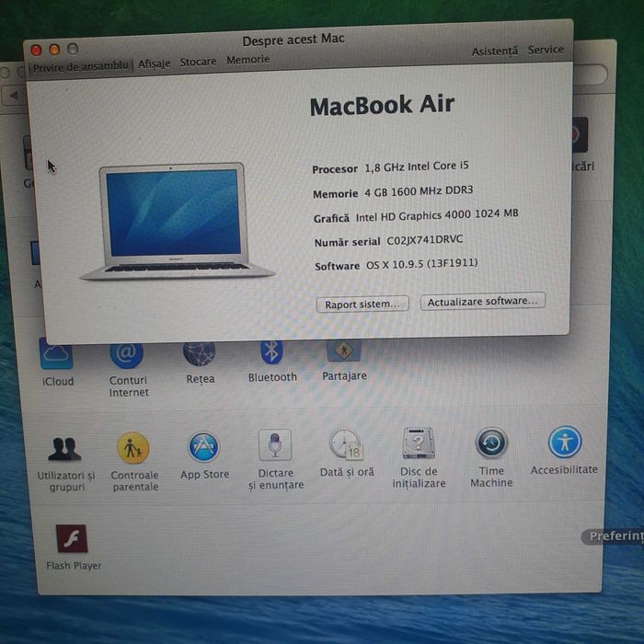This screenshot has width=644, height=644.
Task: Click back arrow in System Preferences window
Action: coord(14,96)
